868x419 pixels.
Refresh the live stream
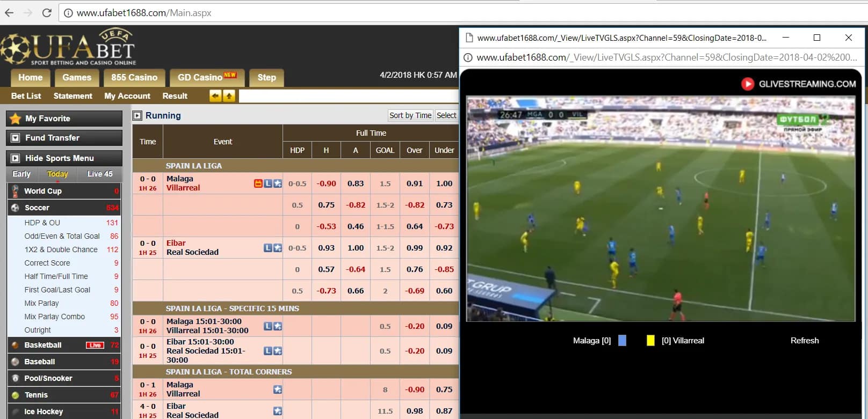[805, 341]
